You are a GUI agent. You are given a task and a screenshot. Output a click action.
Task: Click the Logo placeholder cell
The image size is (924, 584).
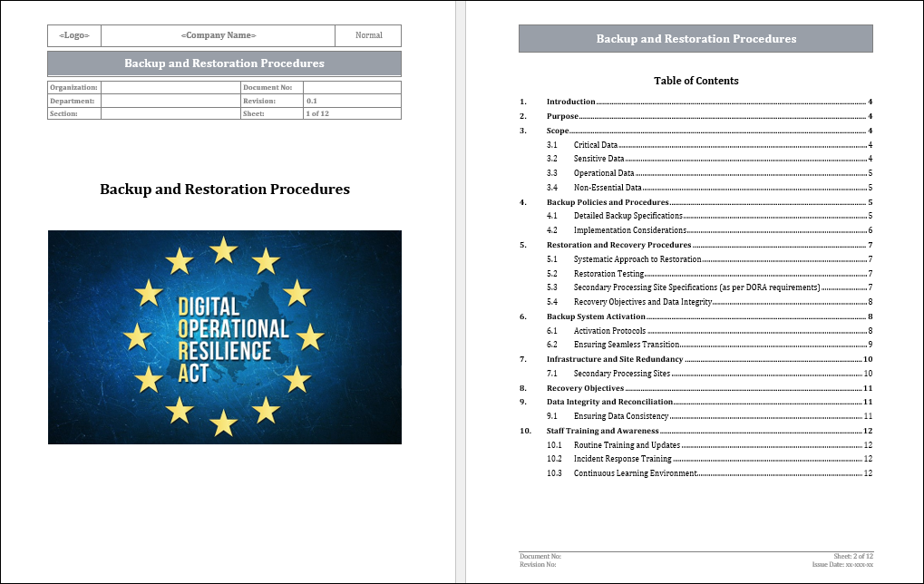point(73,35)
